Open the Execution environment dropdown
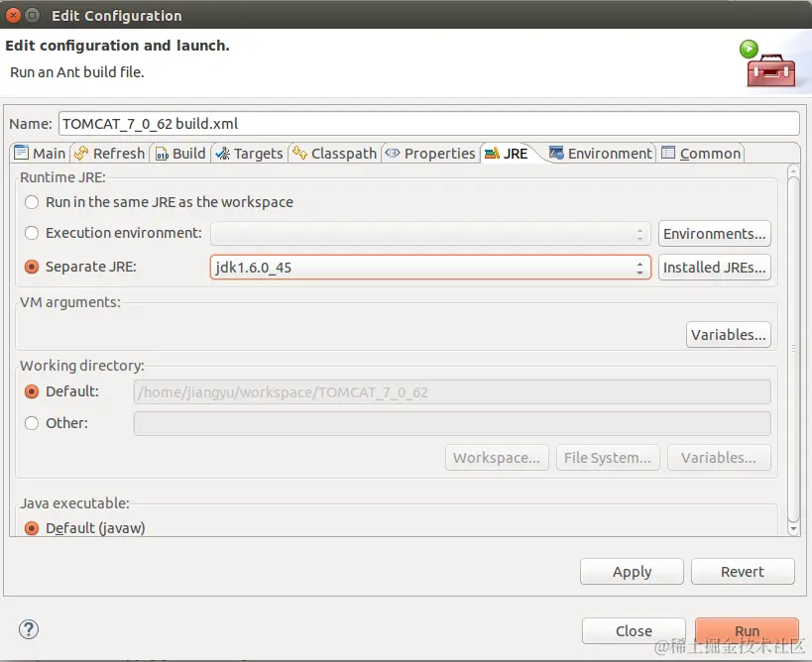Screen dimensions: 812x662 (430, 234)
